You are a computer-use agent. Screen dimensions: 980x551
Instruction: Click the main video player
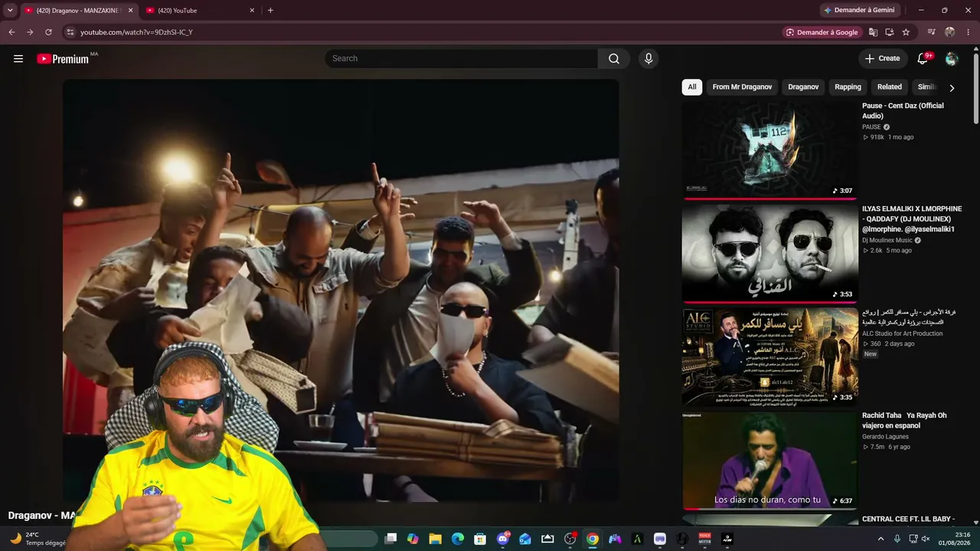pos(341,291)
